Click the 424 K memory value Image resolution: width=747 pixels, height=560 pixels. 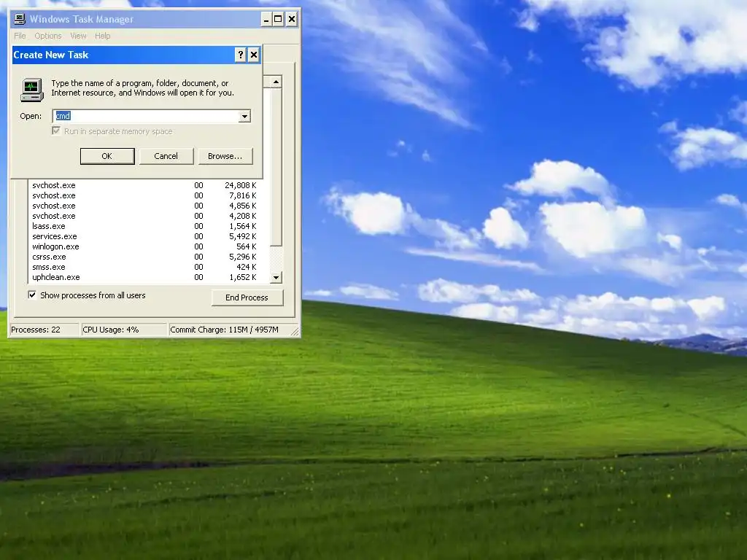click(x=247, y=267)
